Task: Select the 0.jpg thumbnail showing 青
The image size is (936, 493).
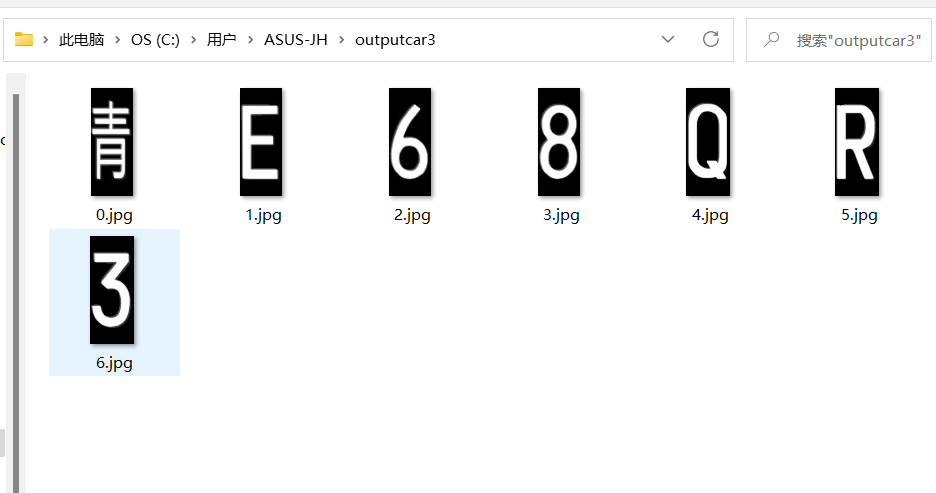Action: 112,142
